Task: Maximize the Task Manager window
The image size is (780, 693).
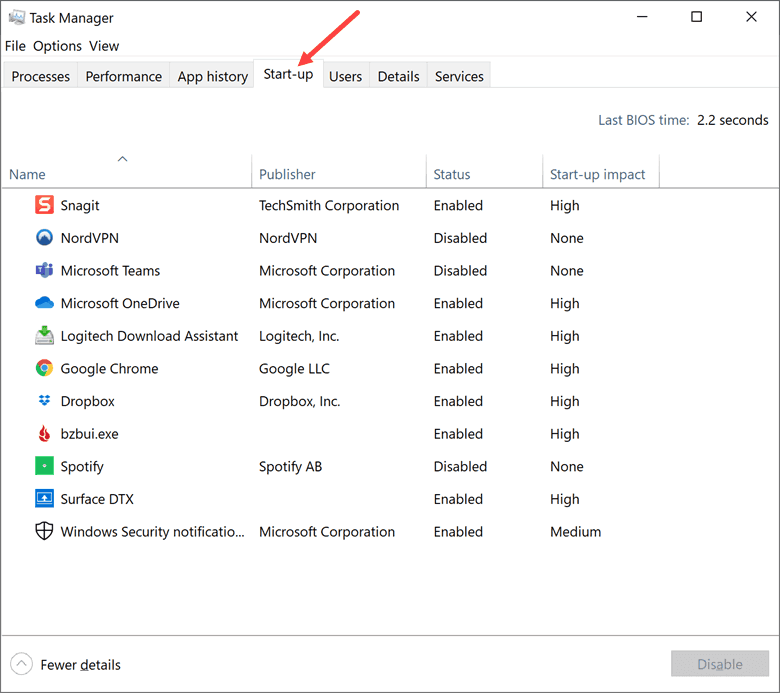Action: (x=696, y=17)
